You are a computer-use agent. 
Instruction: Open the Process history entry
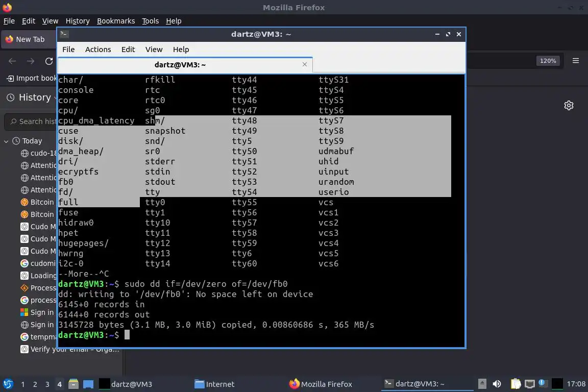pos(38,288)
